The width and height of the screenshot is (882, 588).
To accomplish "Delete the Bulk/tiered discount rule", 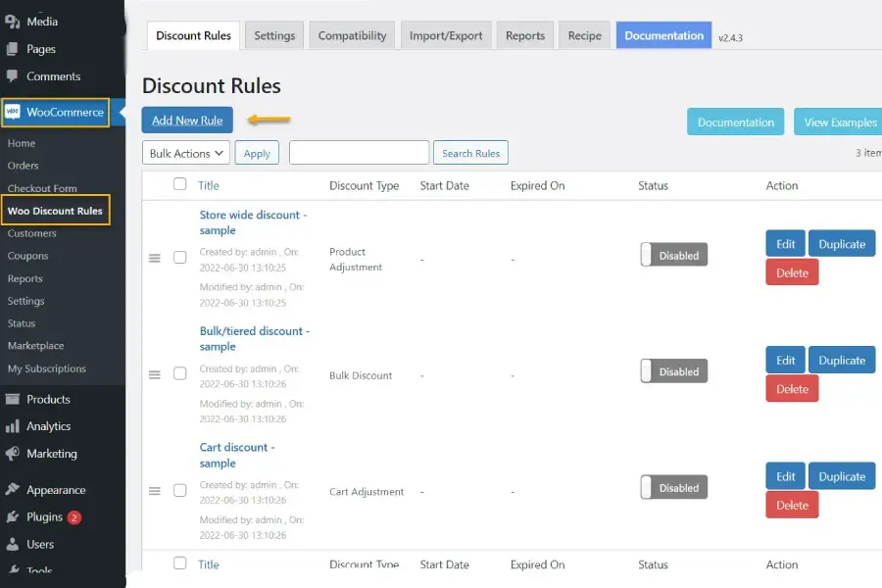I will click(792, 389).
